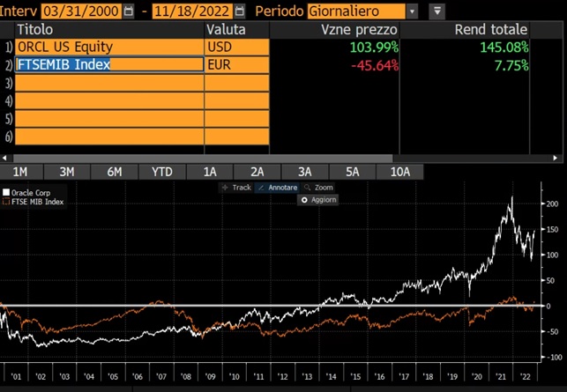Switch chart range to 2A
This screenshot has width=567, height=392.
257,172
